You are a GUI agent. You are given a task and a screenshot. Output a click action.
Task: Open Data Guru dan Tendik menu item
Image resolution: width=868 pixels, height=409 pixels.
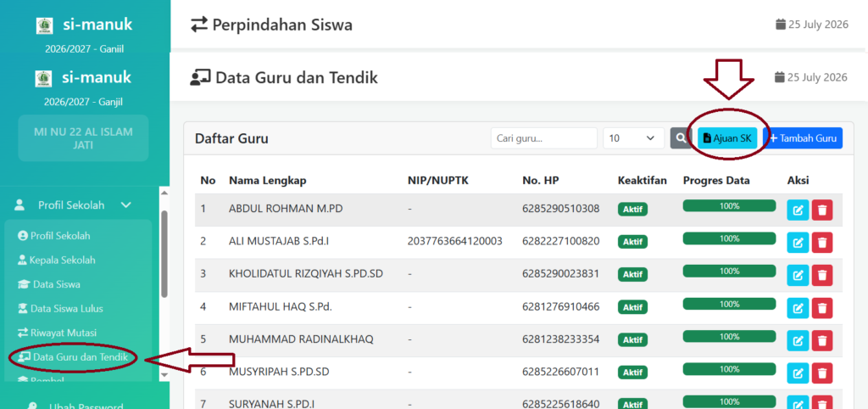pos(73,357)
